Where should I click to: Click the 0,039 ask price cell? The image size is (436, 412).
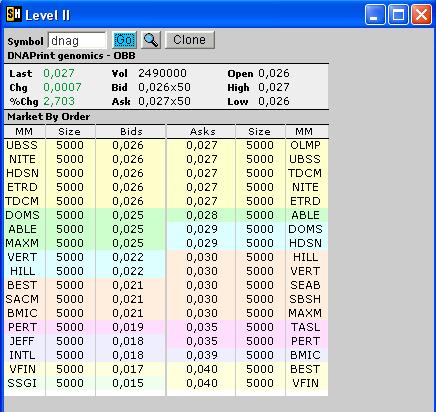pos(202,355)
